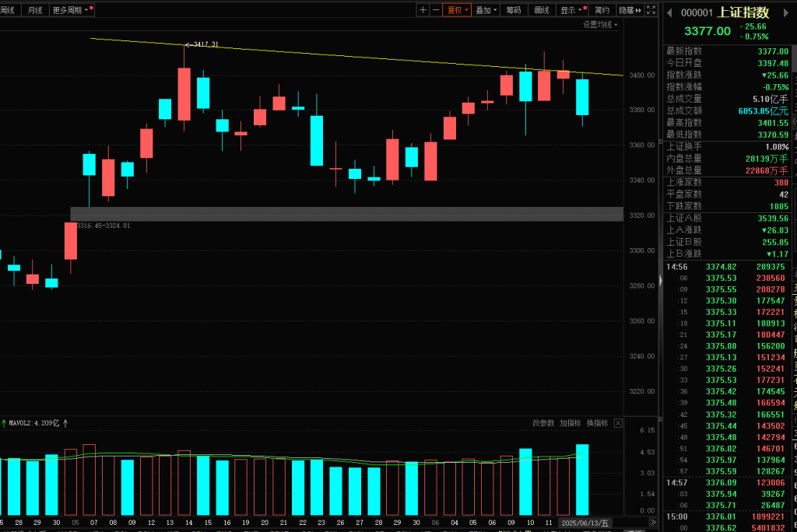Screen dimensions: 797x532
Task: Click the gap label 3316.45-3324.81
Action: click(x=104, y=226)
